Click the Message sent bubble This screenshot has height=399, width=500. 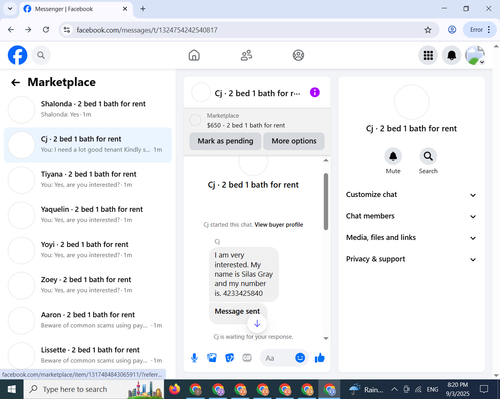[237, 311]
